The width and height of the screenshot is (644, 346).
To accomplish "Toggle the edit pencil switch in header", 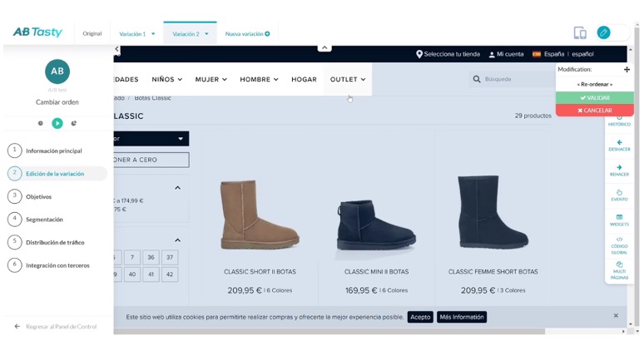I will click(613, 32).
